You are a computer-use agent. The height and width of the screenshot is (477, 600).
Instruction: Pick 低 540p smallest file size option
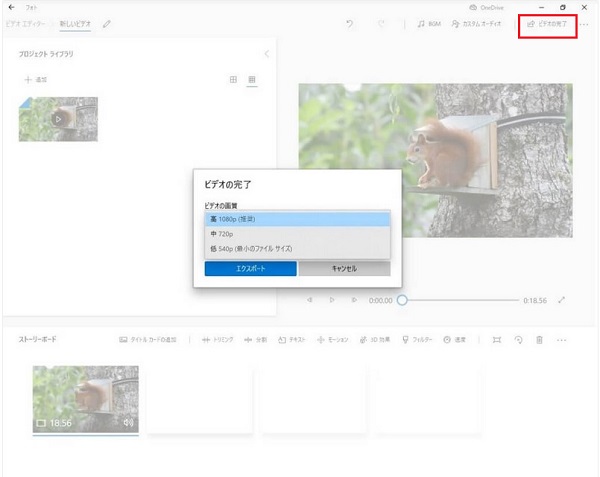(296, 248)
